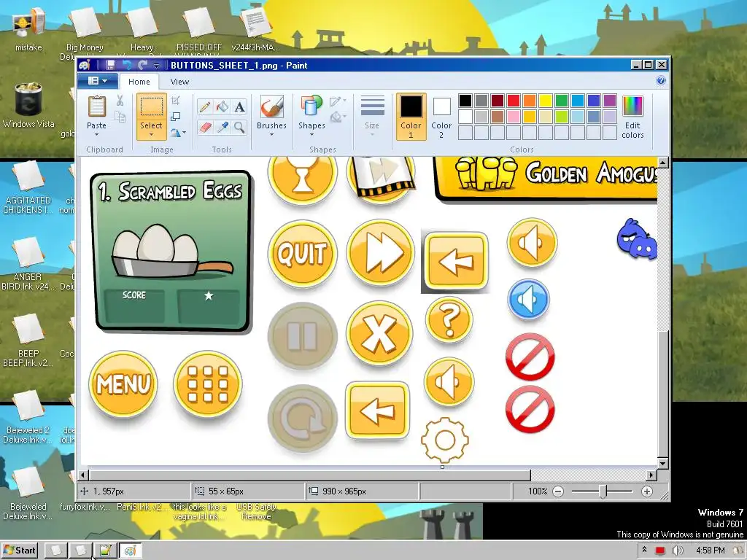This screenshot has height=560, width=747.
Task: Click the Shapes gallery icon
Action: 311,106
